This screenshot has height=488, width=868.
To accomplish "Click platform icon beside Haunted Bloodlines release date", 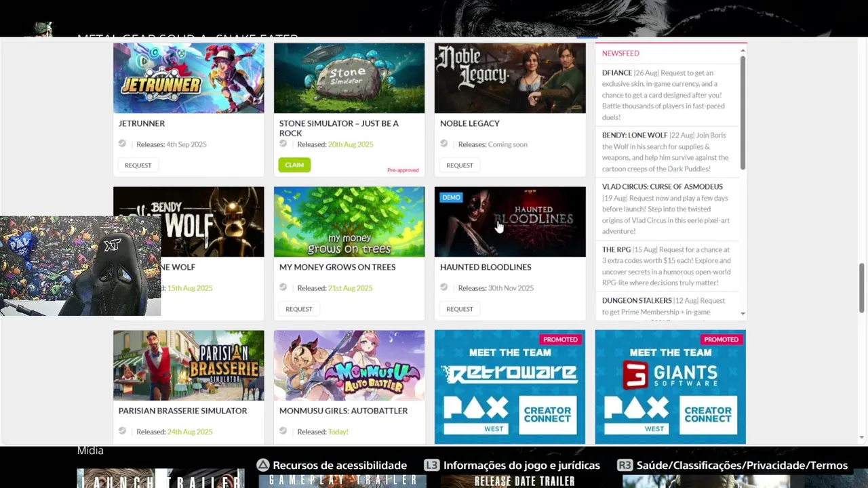I will tap(443, 287).
